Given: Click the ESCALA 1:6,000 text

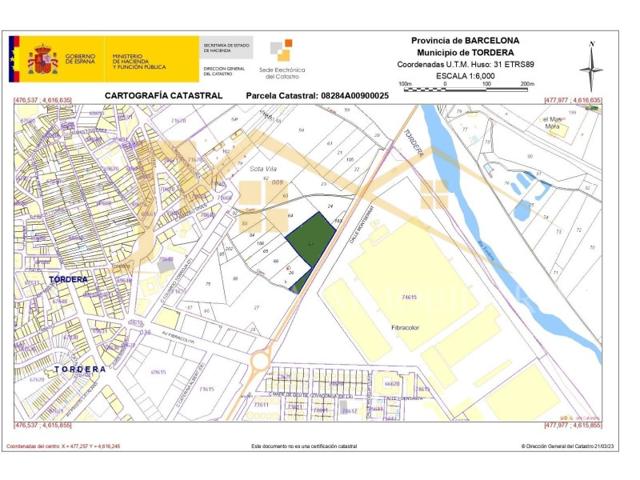Looking at the screenshot, I should [x=465, y=76].
